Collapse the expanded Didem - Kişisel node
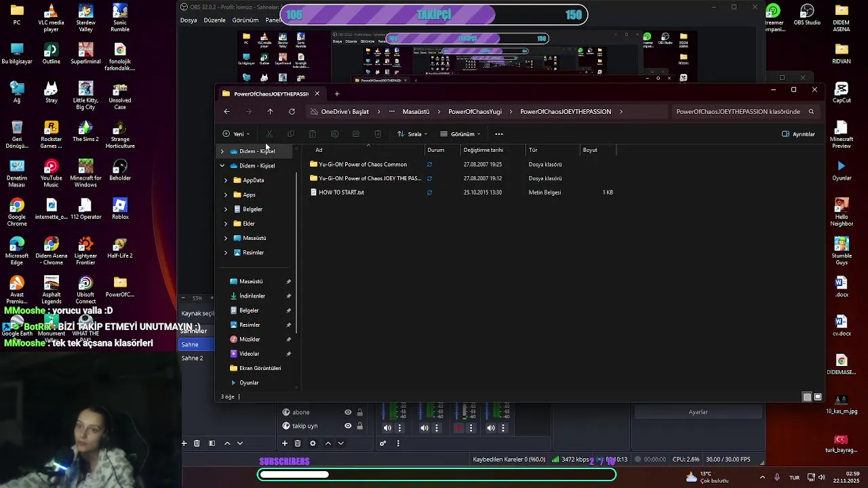 tap(222, 166)
